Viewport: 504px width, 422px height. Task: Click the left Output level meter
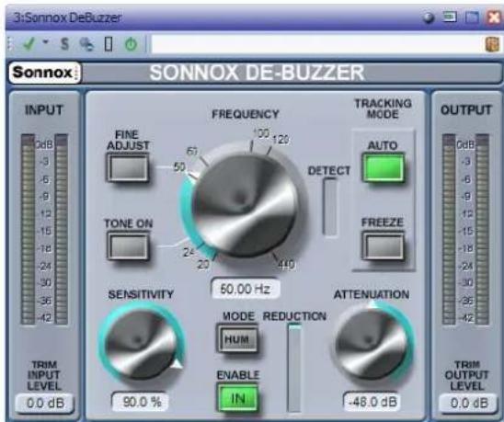pyautogui.click(x=449, y=229)
